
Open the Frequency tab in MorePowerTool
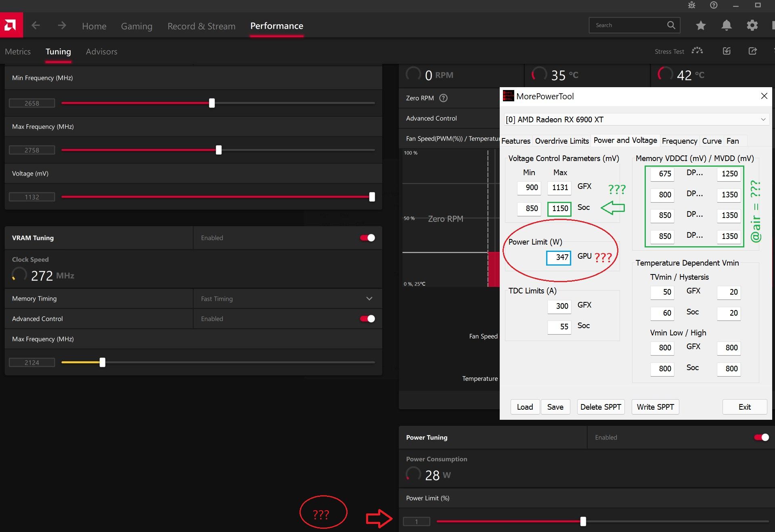pyautogui.click(x=679, y=141)
